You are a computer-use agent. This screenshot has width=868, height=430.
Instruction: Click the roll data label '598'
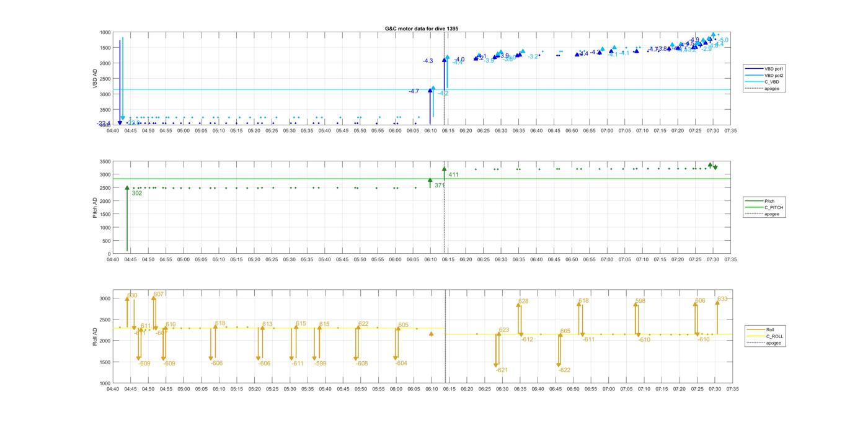[640, 301]
